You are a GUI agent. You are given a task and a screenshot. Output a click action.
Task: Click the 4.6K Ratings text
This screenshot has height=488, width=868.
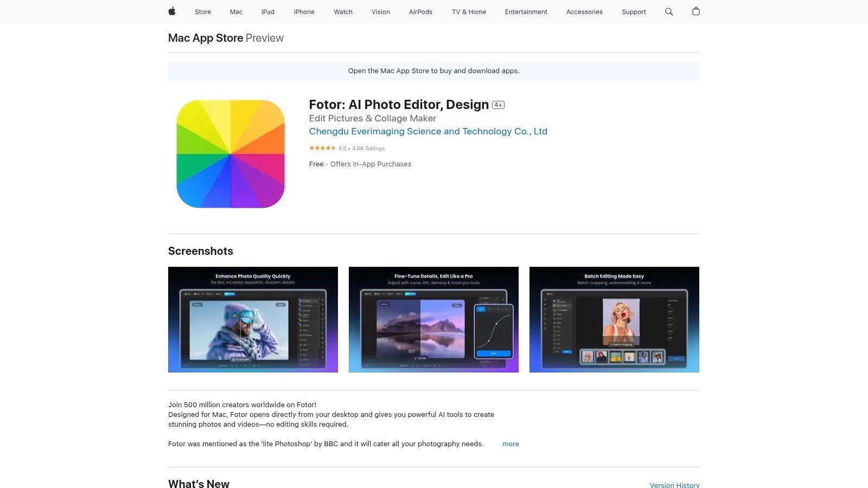coord(368,148)
